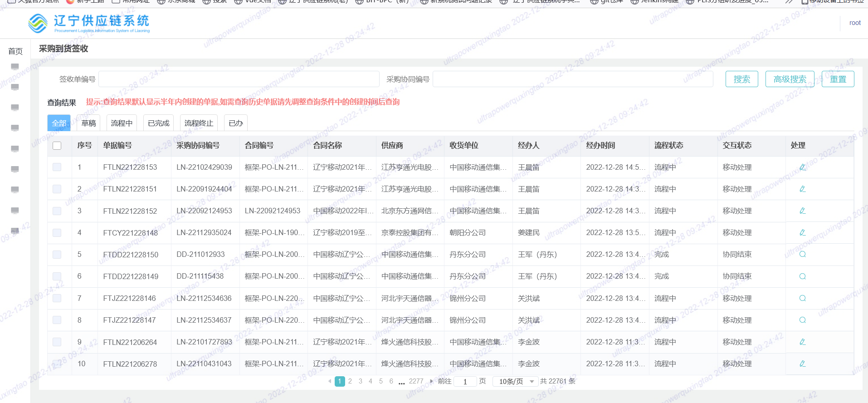
Task: Click cell DD-211012933
Action: pos(200,254)
